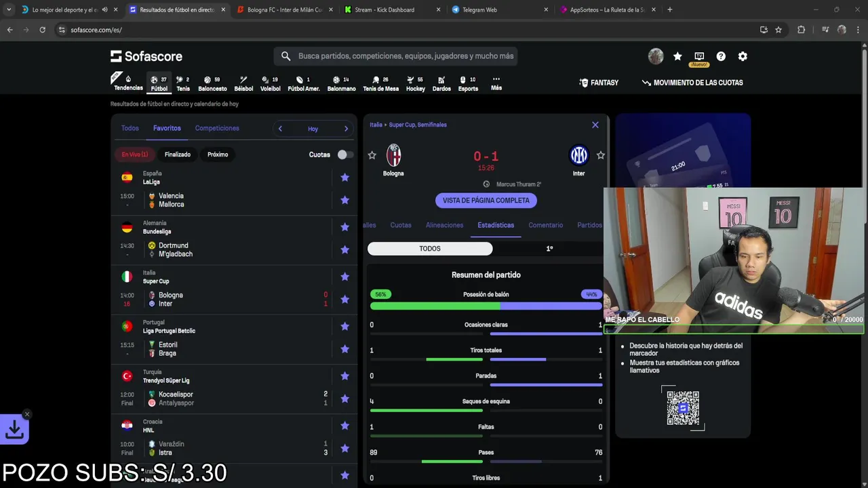Filter by Próximo matches
The image size is (868, 488).
tap(218, 155)
